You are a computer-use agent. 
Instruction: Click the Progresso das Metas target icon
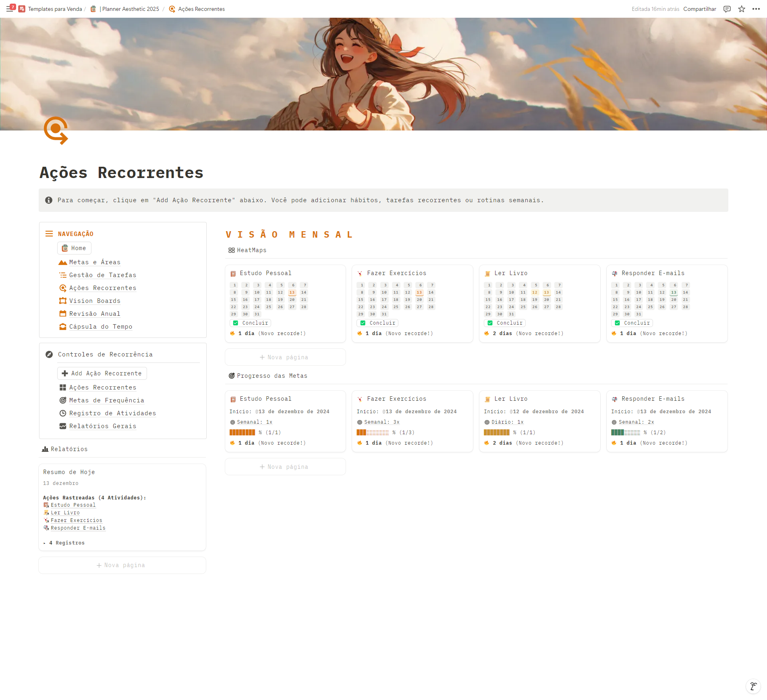coord(232,376)
